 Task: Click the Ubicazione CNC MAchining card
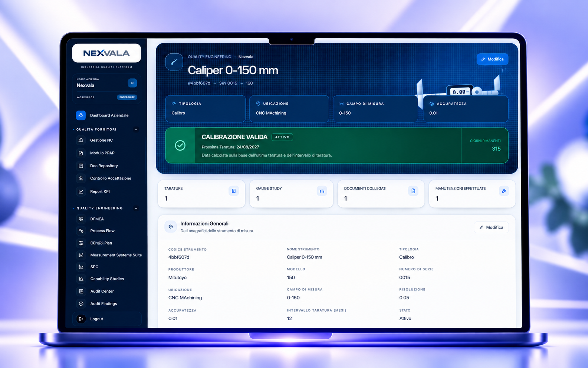point(289,109)
